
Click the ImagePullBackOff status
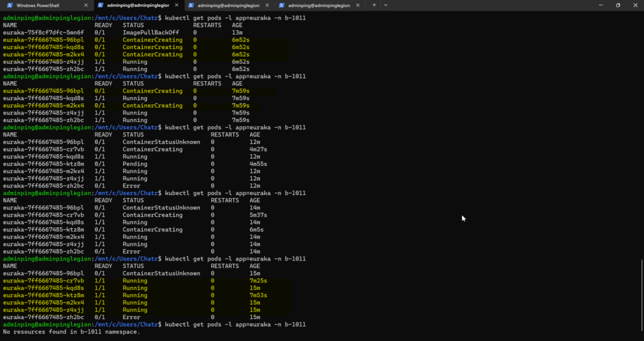pos(151,33)
